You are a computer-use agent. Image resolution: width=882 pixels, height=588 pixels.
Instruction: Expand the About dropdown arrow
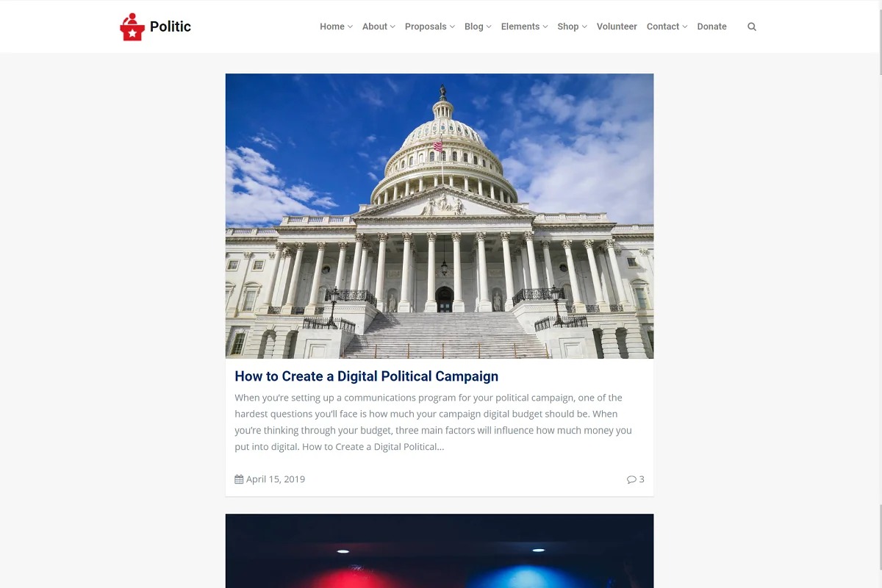pos(392,26)
